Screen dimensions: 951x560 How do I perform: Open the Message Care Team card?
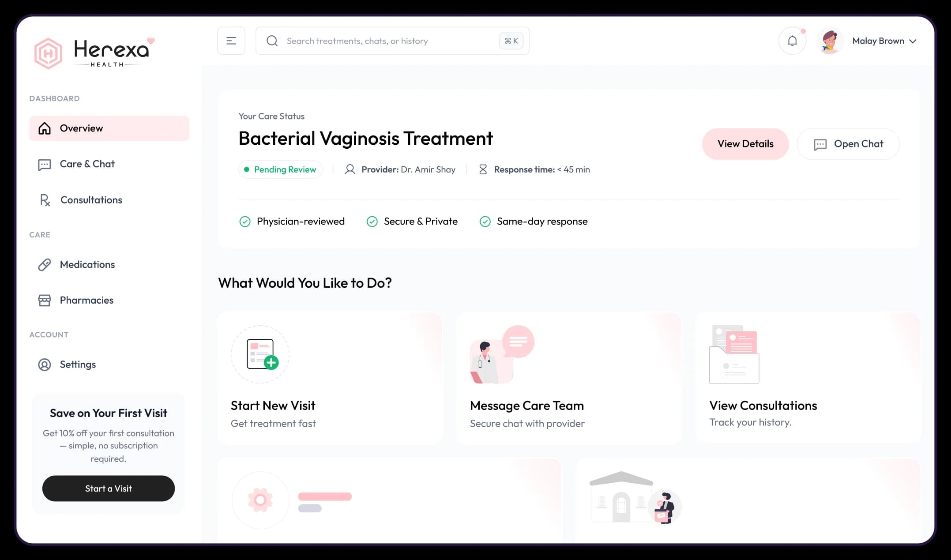(569, 378)
